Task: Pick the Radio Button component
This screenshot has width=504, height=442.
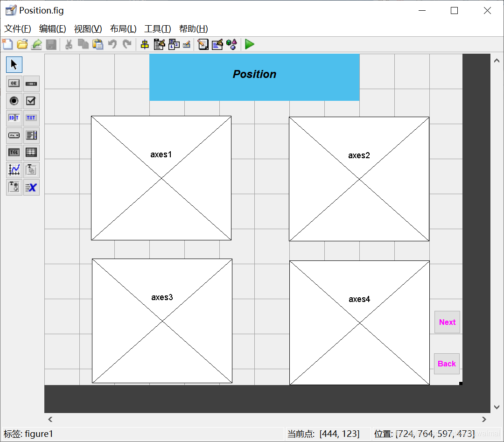Action: [x=14, y=101]
